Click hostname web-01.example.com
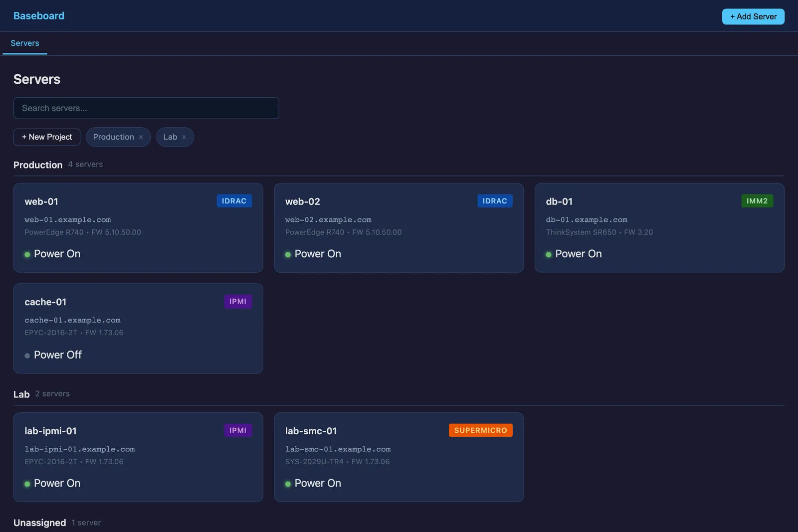Screen dimensions: 798x532 point(68,220)
